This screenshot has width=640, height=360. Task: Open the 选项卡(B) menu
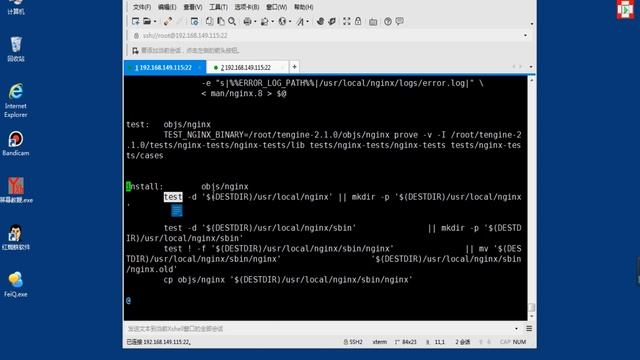coord(247,7)
